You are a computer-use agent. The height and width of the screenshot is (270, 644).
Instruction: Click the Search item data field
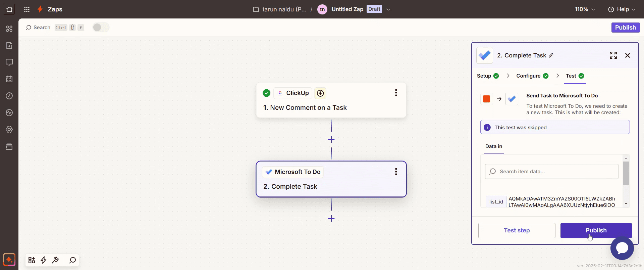(x=551, y=172)
